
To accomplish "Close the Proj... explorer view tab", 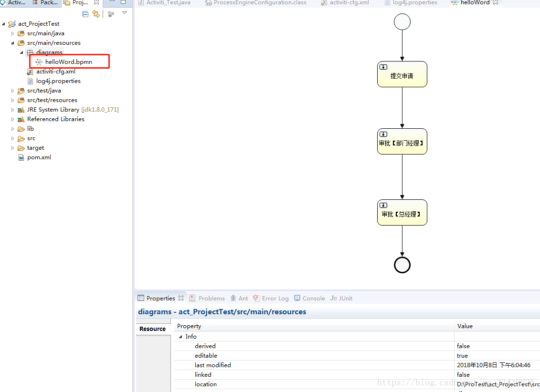I will click(x=96, y=2).
